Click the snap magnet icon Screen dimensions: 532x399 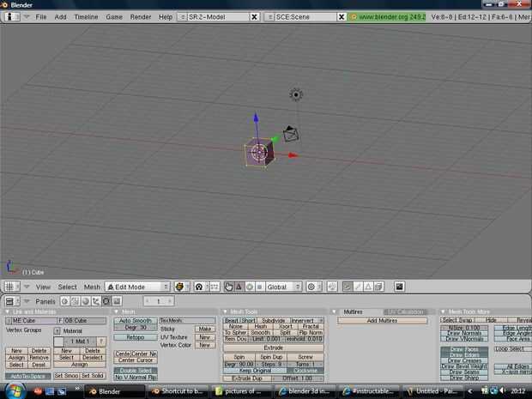(x=332, y=287)
